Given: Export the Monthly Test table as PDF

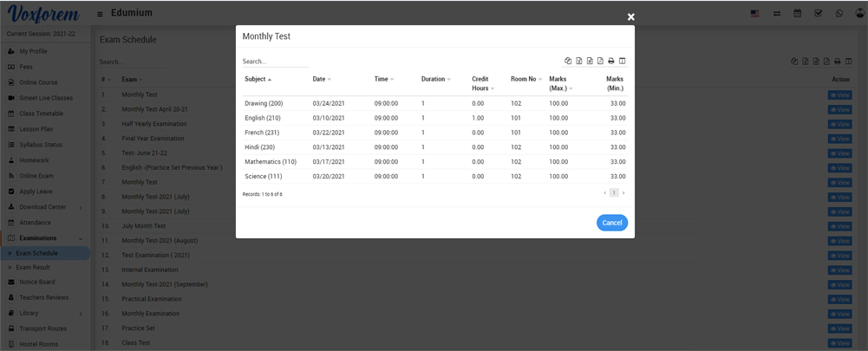Looking at the screenshot, I should coord(600,62).
